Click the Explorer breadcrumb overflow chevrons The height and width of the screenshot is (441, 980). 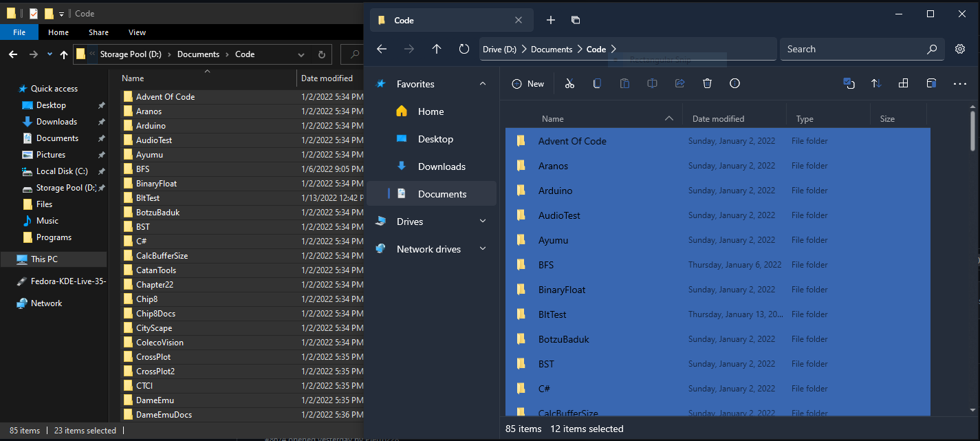coord(92,54)
